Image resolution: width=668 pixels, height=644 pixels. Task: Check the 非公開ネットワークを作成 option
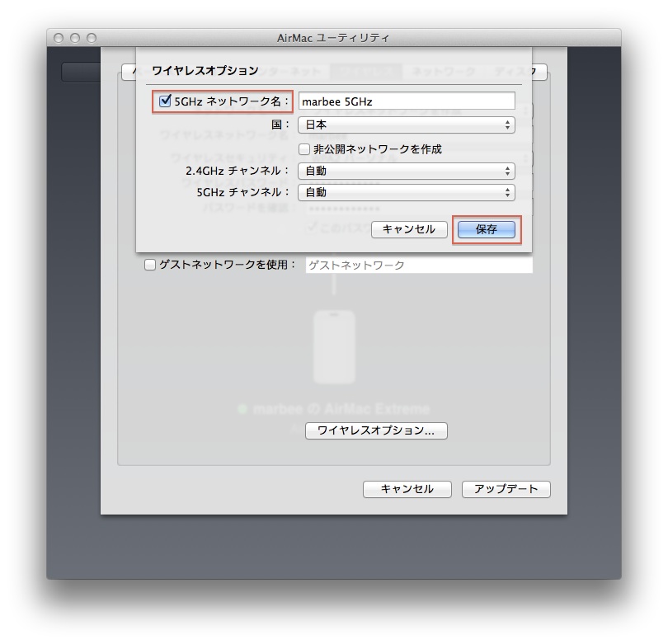(x=304, y=149)
